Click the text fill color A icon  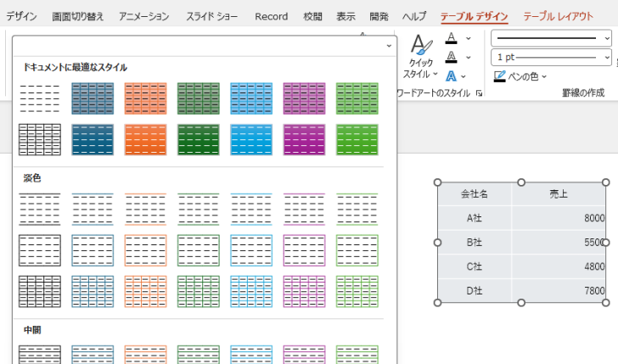coord(452,38)
